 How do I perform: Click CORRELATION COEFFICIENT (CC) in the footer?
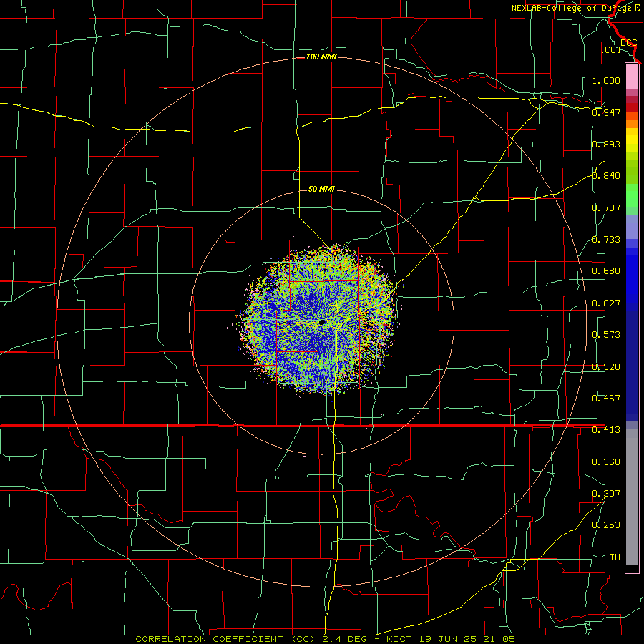[x=225, y=639]
